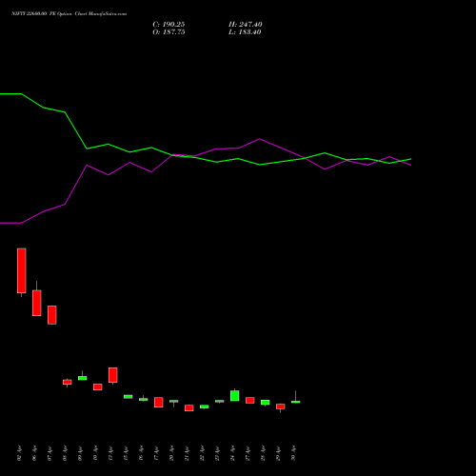Image resolution: width=476 pixels, height=476 pixels.
Task: Click the "02 Apr" date axis label
Action: tap(19, 453)
